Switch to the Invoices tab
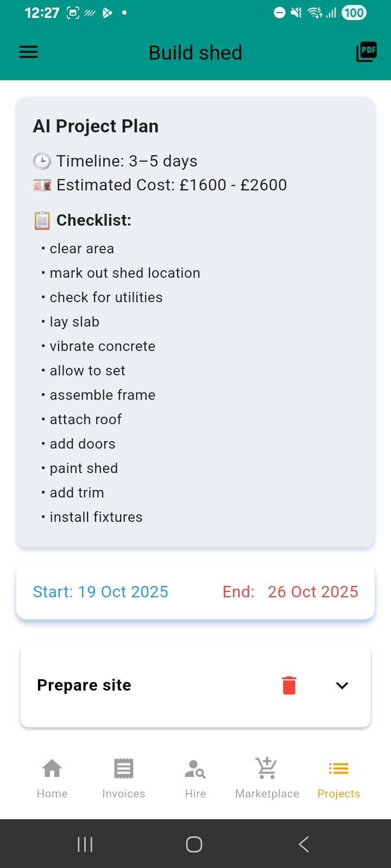The width and height of the screenshot is (391, 868). point(123,777)
